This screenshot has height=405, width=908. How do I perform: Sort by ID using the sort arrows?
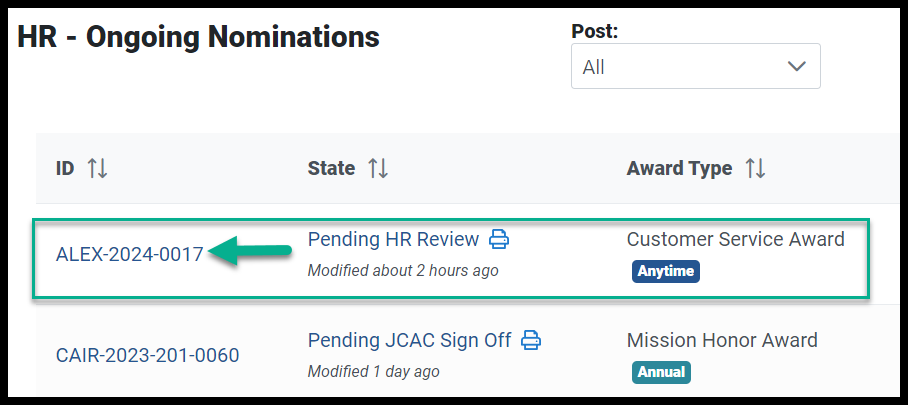click(97, 169)
